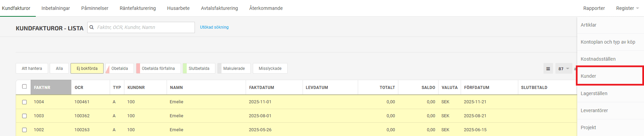
Task: Open the Utökad sökning link
Action: point(214,27)
